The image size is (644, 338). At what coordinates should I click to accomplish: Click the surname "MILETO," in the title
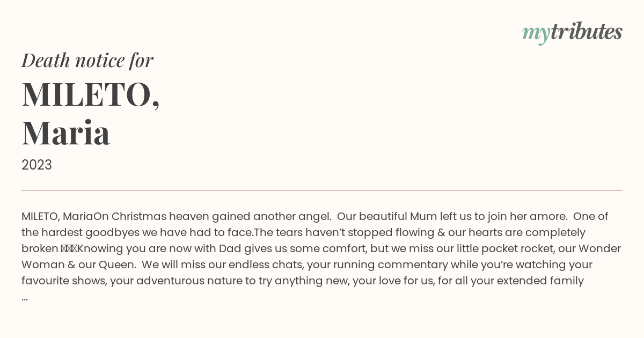click(91, 94)
